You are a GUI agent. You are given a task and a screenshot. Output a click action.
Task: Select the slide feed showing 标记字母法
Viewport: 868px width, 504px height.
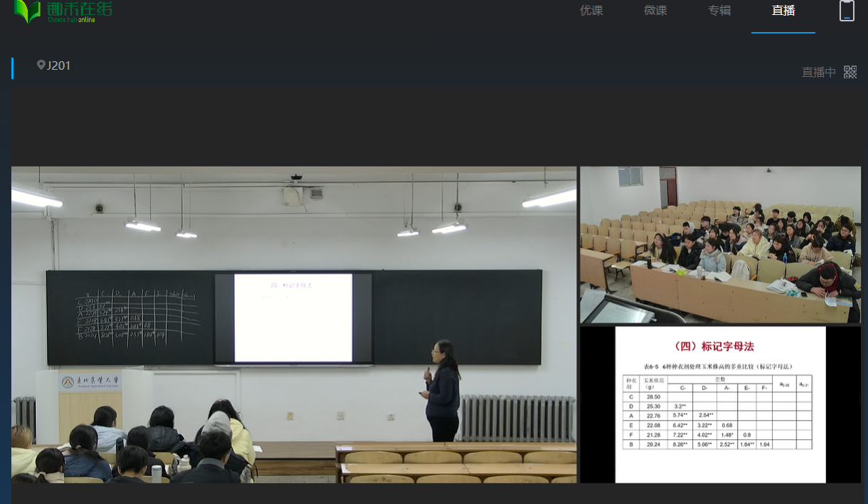click(720, 404)
